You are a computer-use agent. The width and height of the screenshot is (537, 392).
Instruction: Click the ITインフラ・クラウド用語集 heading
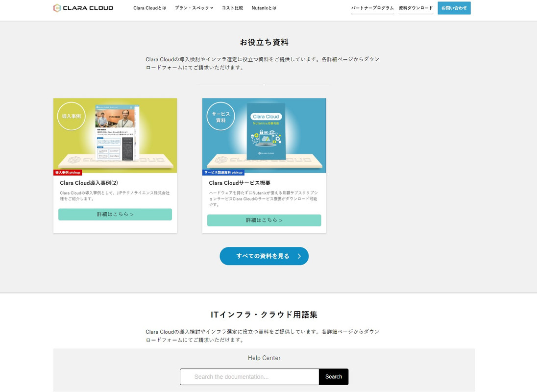pyautogui.click(x=264, y=315)
